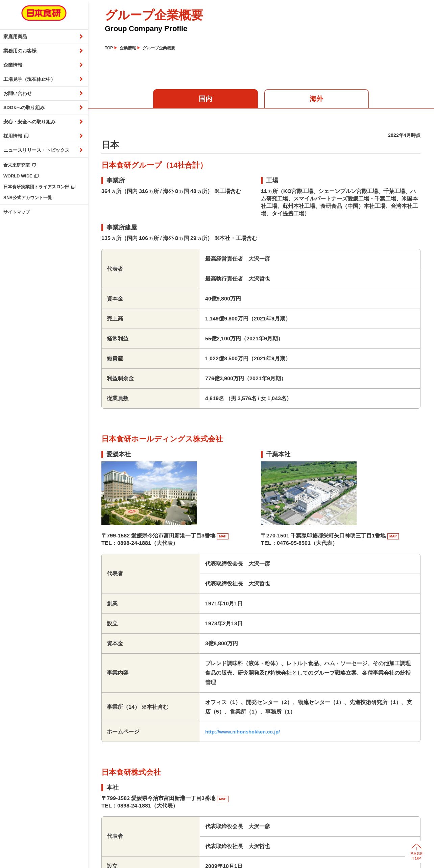Click chevron arrow beside SDGsへの取り組み
Screen dimensions: 434x868
tap(81, 107)
